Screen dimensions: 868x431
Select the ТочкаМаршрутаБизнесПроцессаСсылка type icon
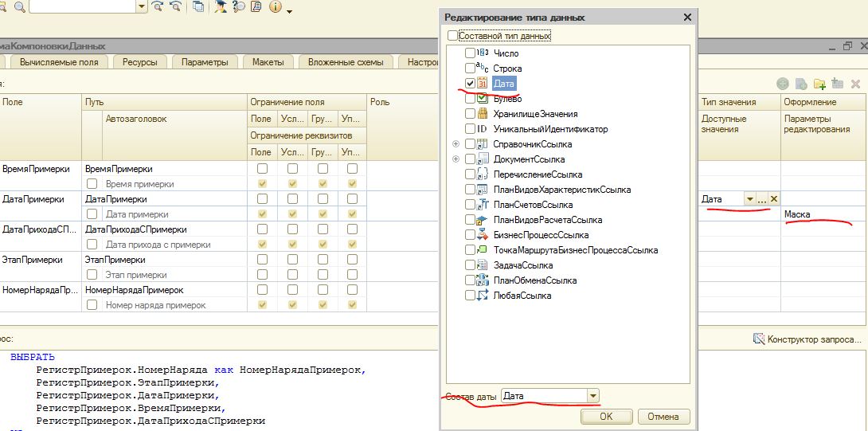[482, 250]
